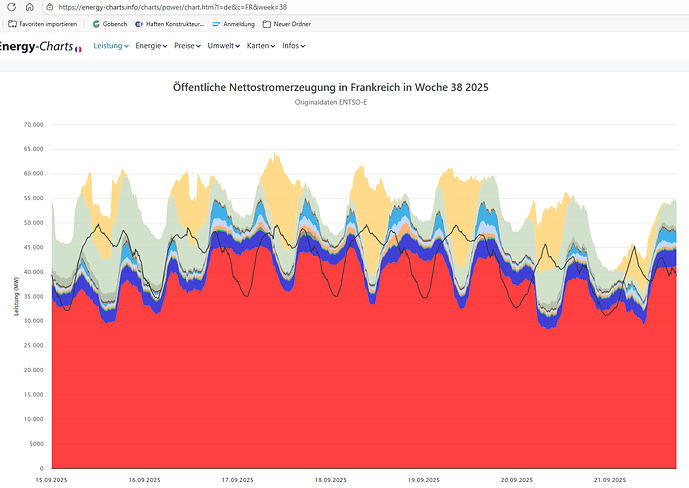689x488 pixels.
Task: Click the French flag country icon
Action: (x=78, y=49)
